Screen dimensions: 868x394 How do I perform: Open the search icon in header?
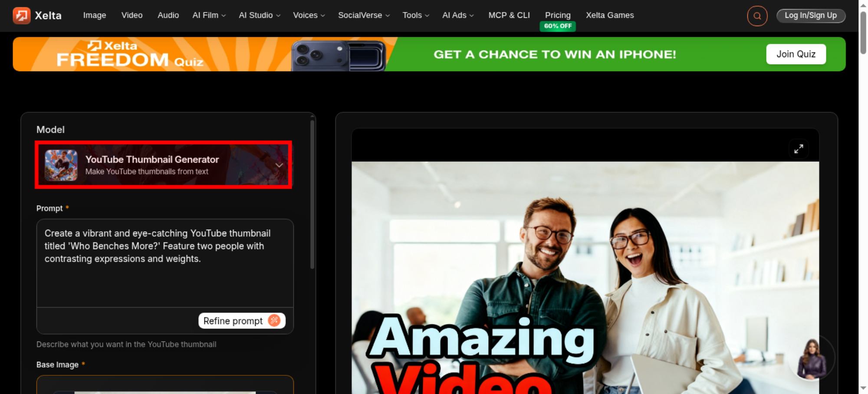point(757,16)
